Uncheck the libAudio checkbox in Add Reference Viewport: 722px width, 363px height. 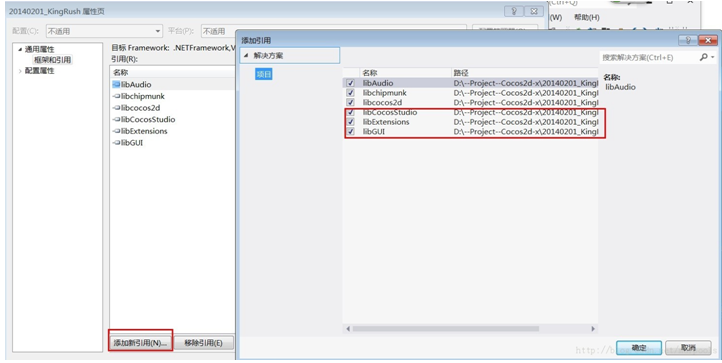pyautogui.click(x=351, y=83)
